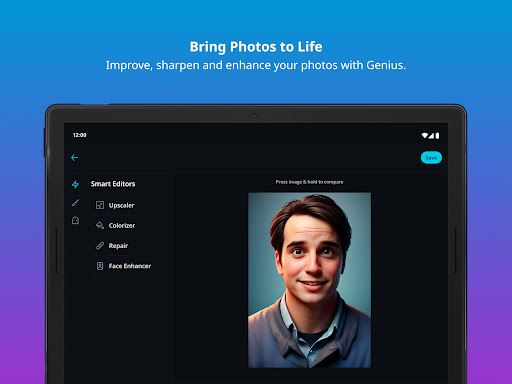Click the Upscaler icon
This screenshot has height=384, width=512.
coord(100,205)
